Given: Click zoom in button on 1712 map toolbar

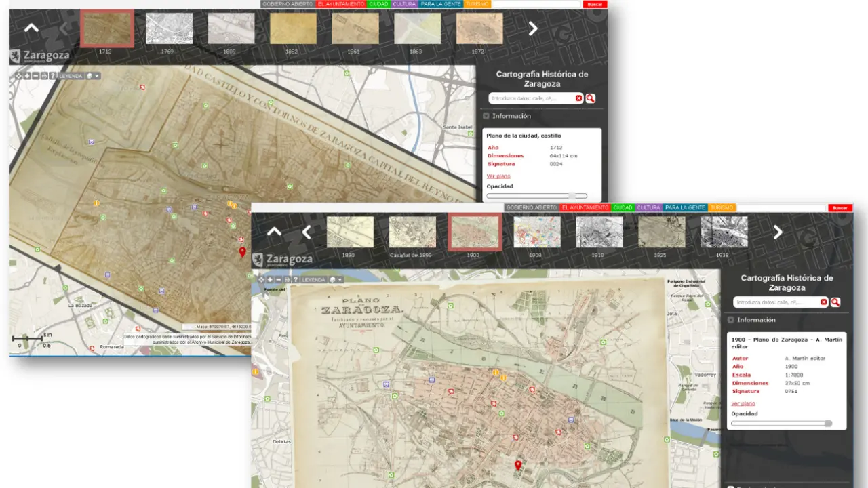Looking at the screenshot, I should pyautogui.click(x=27, y=76).
